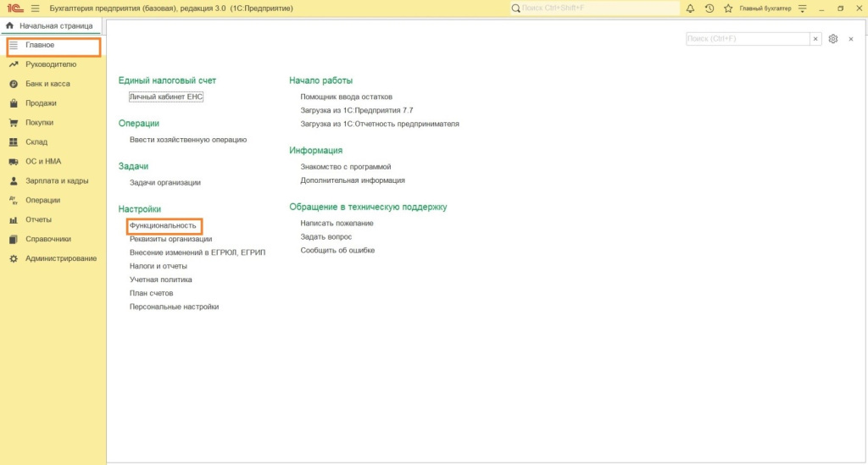Click the Покупки shopping cart icon
This screenshot has width=868, height=465.
coord(14,123)
